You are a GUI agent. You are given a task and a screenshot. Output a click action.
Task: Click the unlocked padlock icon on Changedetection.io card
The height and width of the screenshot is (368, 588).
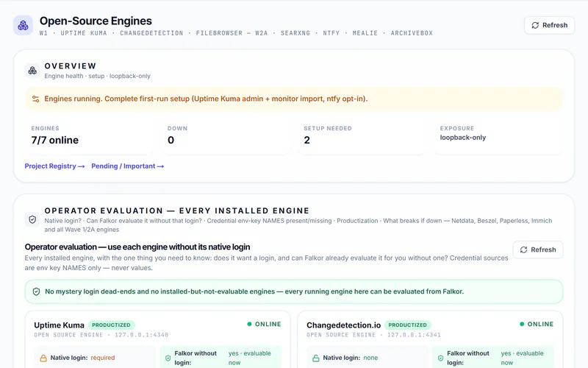pos(316,358)
